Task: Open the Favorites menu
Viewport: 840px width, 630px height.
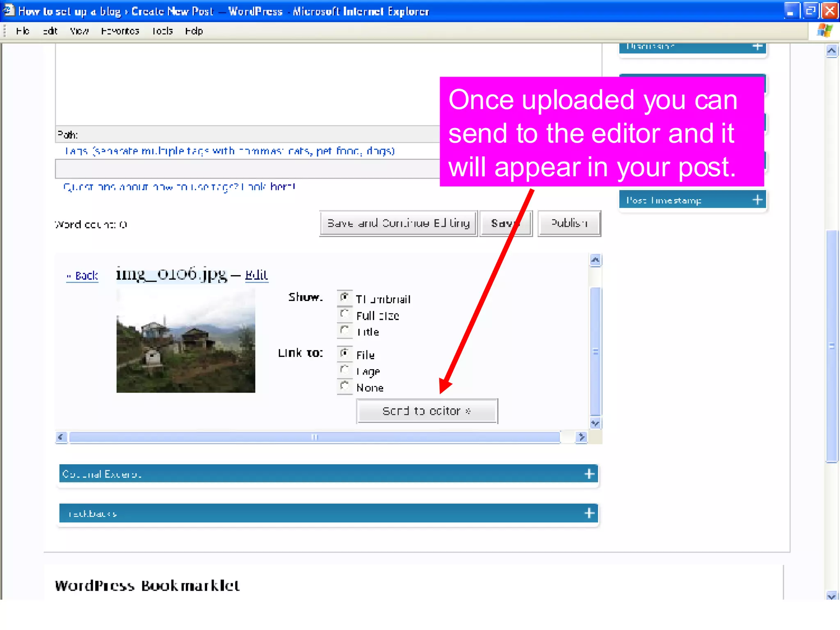Action: pos(120,31)
